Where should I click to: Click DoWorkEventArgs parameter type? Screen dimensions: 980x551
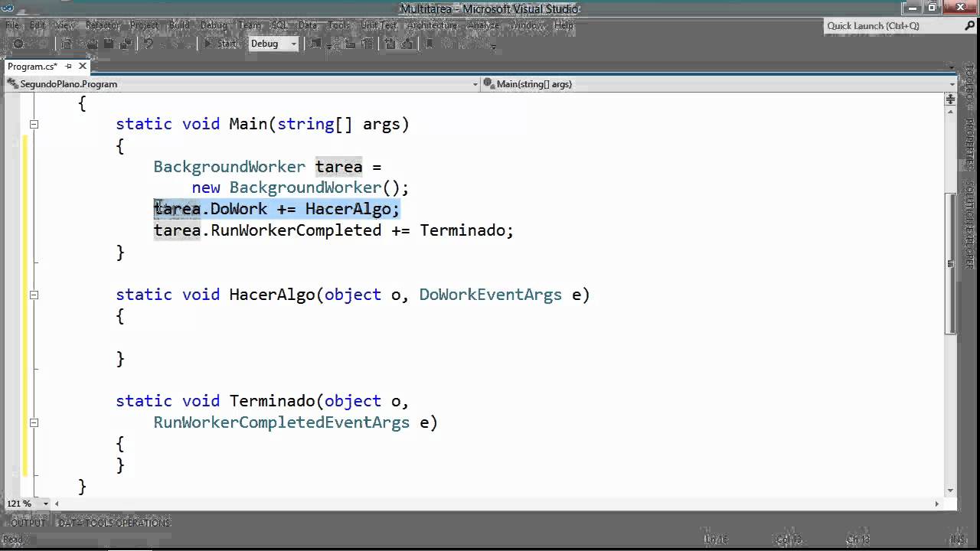tap(491, 295)
